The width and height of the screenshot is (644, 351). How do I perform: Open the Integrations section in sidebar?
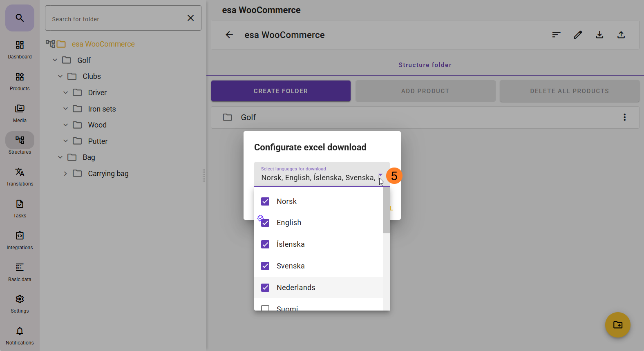click(x=20, y=240)
